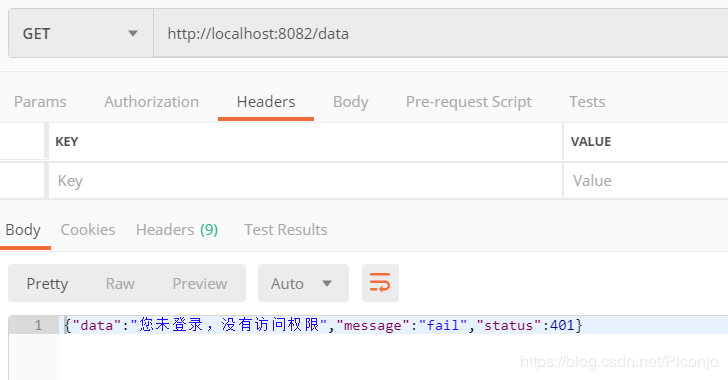Click the request URL field
The width and height of the screenshot is (728, 380).
(441, 33)
